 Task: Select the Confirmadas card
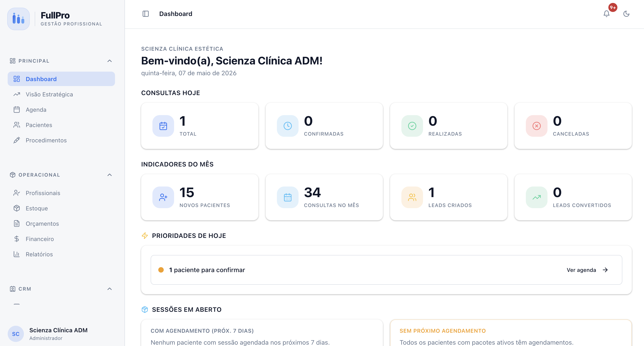pyautogui.click(x=324, y=126)
